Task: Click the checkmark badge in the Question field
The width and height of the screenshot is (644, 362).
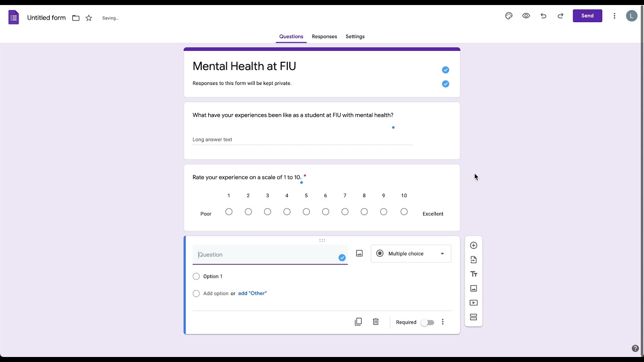Action: 342,257
